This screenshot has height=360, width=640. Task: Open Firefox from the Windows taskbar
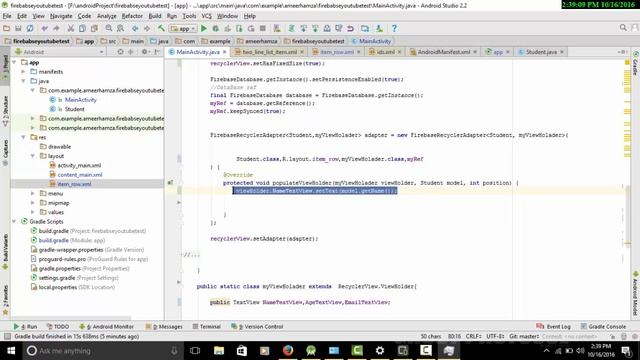coord(288,351)
